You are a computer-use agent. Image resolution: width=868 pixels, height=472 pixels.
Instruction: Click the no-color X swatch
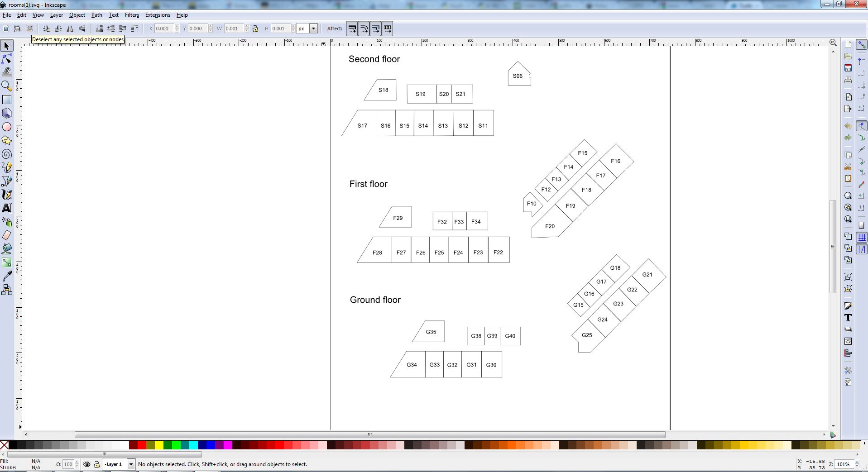point(4,445)
